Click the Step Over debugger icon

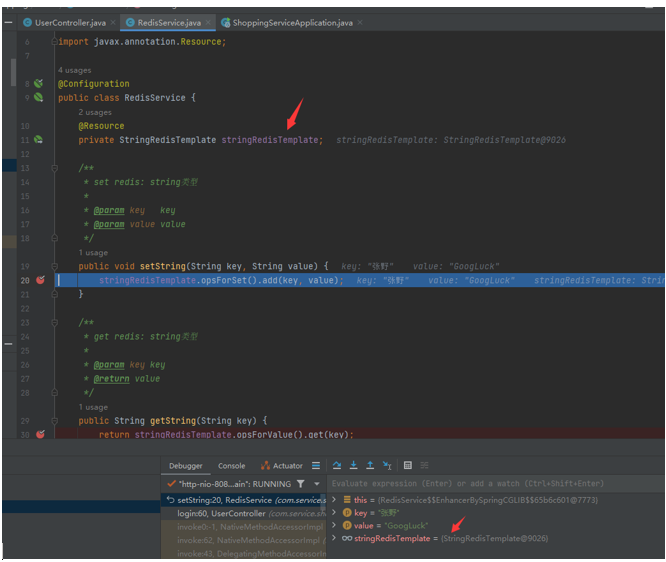click(x=337, y=465)
